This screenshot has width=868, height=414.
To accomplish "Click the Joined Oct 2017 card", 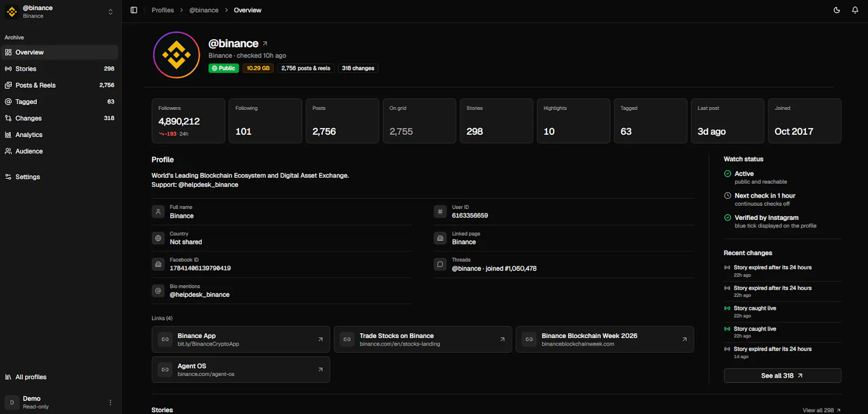I will 805,121.
